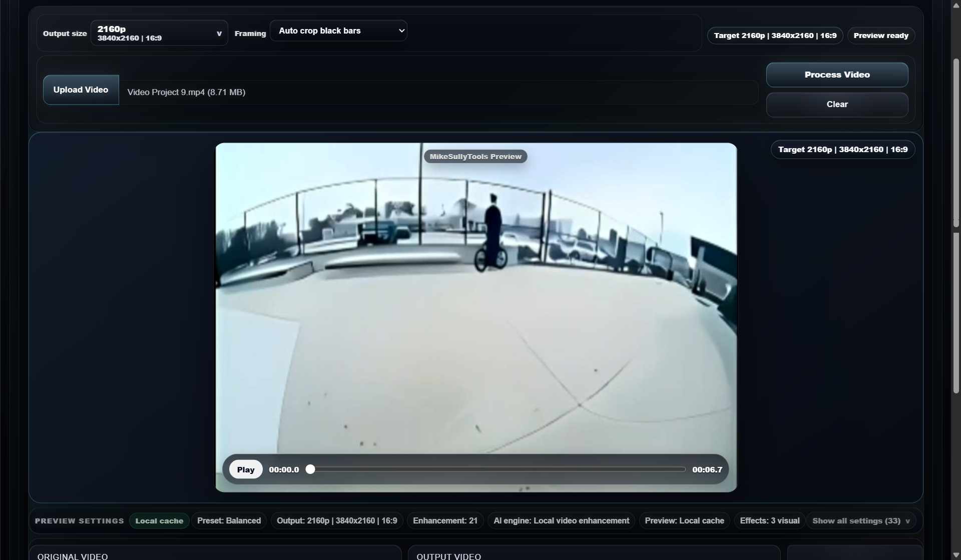Click the Clear button
Viewport: 961px width, 560px height.
tap(837, 104)
